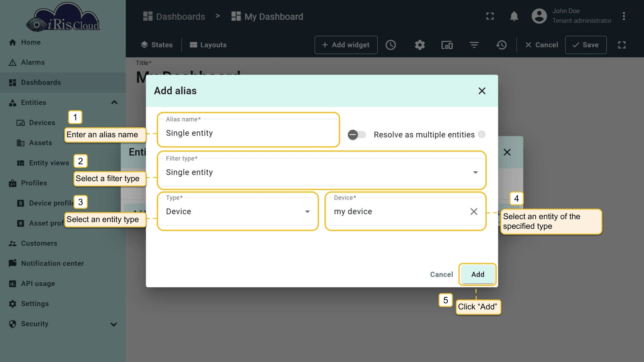The image size is (644, 362).
Task: Toggle fullscreen icon in top header
Action: 490,16
